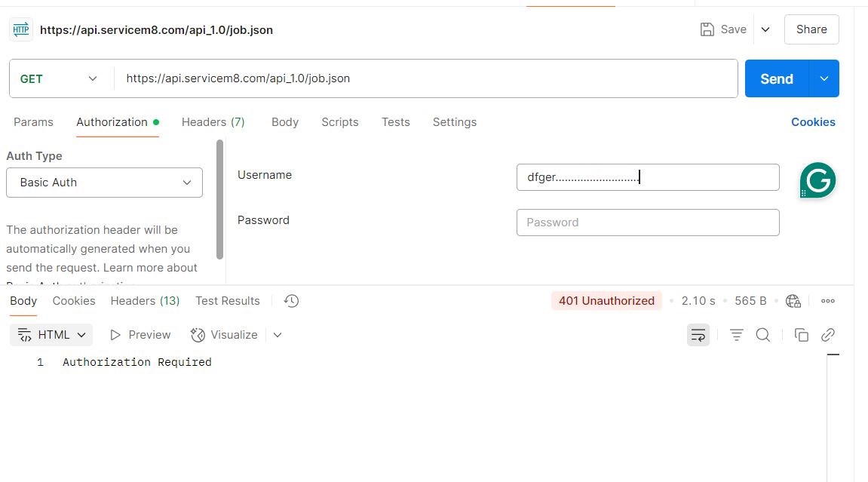
Task: Click the auth panel vertical scrollbar
Action: [219, 199]
